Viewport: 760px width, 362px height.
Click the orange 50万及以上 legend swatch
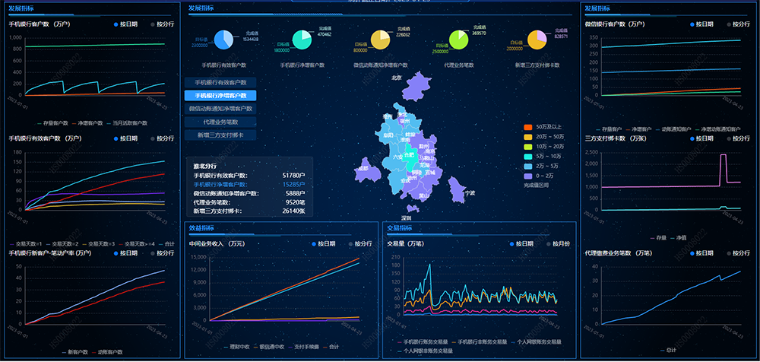pos(528,127)
